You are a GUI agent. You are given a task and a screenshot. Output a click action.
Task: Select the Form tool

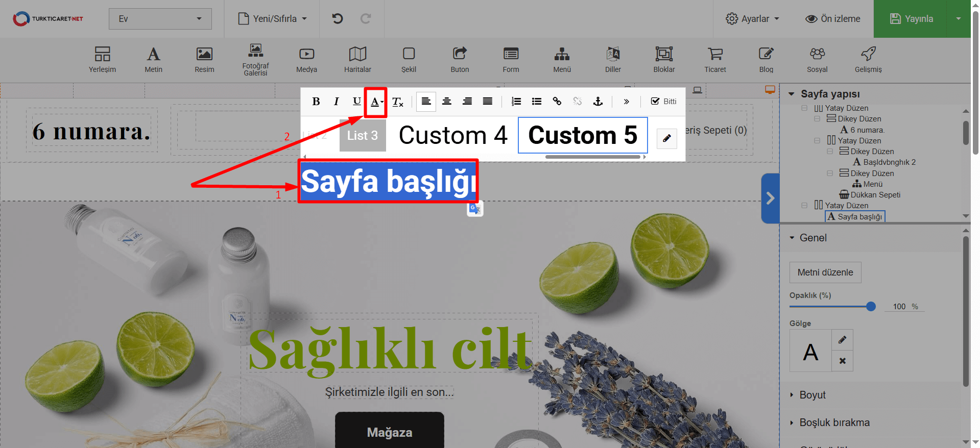[x=511, y=60]
